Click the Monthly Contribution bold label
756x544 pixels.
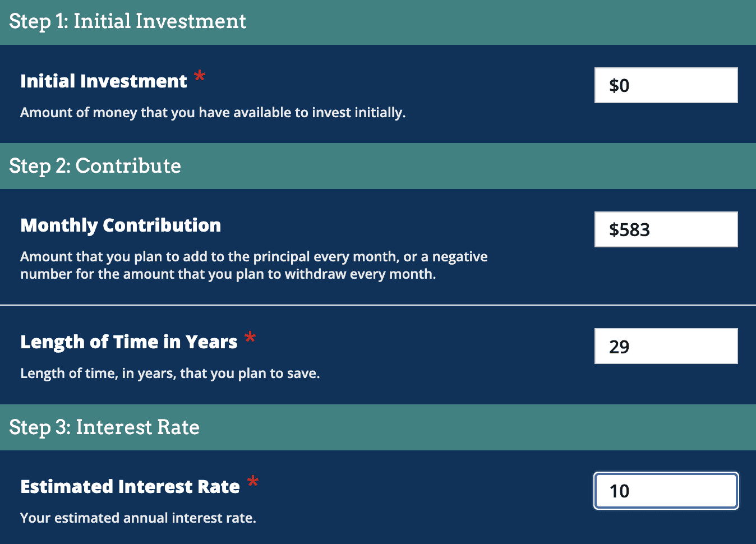(x=120, y=225)
